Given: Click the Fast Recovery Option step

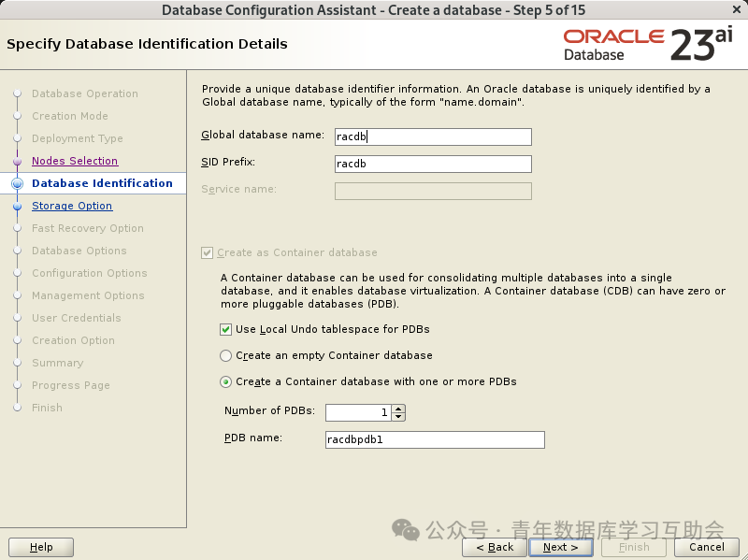Looking at the screenshot, I should click(x=88, y=228).
